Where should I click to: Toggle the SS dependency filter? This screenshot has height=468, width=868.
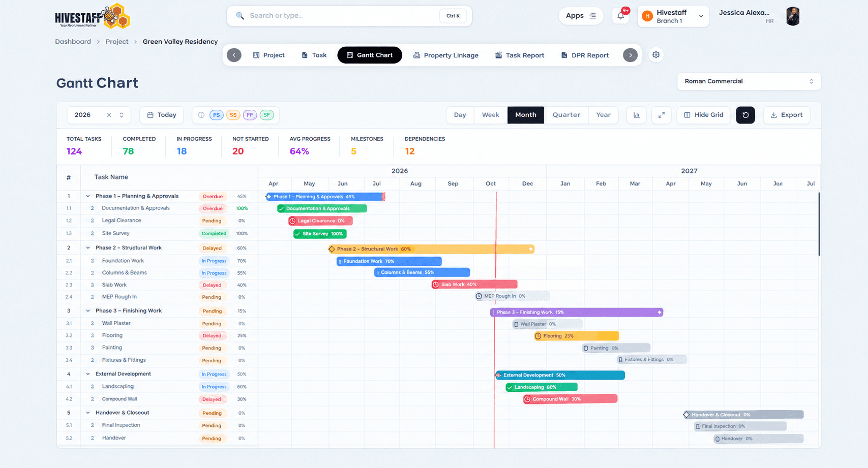click(233, 115)
